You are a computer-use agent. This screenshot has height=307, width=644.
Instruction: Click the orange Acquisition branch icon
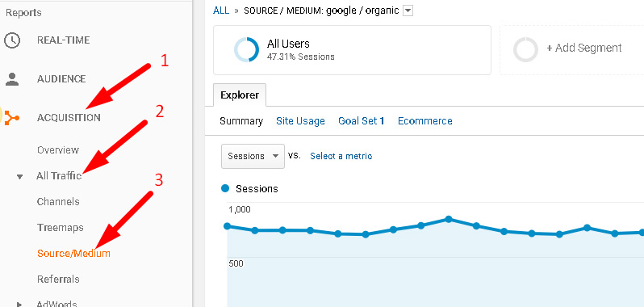[12, 118]
